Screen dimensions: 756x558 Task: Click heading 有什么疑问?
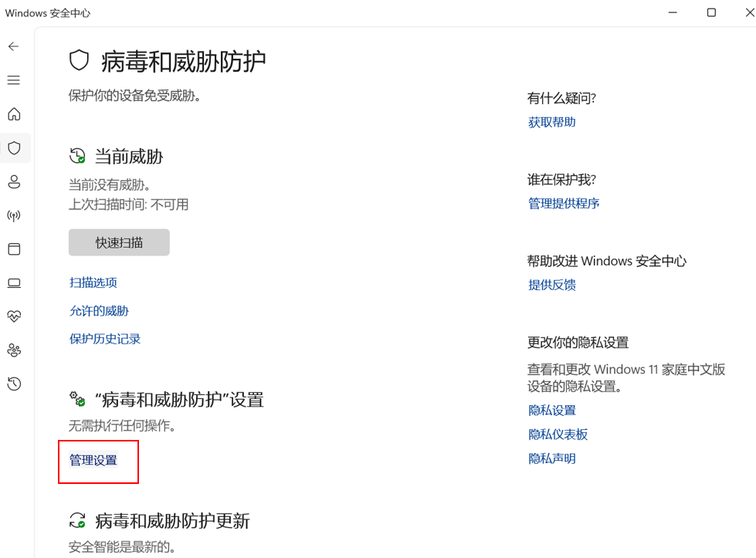[561, 98]
